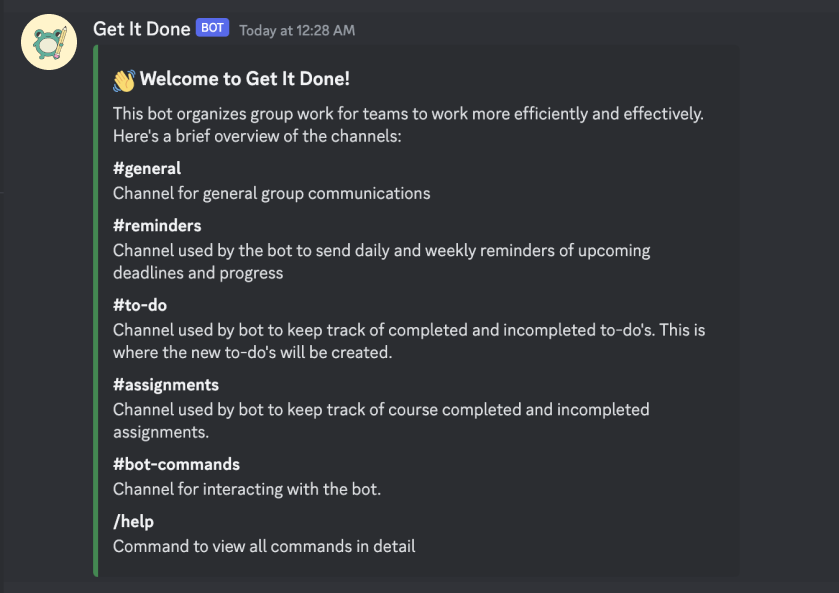Viewport: 839px width, 593px height.
Task: Select the #to-do channel heading
Action: (140, 305)
